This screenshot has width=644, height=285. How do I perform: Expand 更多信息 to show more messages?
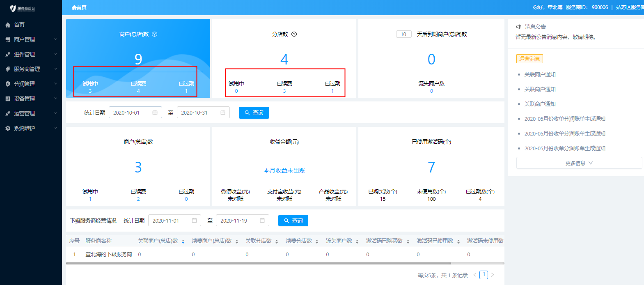click(579, 163)
